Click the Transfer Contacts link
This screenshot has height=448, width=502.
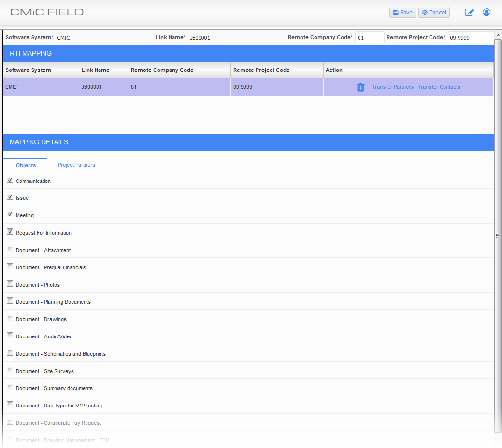pyautogui.click(x=439, y=87)
